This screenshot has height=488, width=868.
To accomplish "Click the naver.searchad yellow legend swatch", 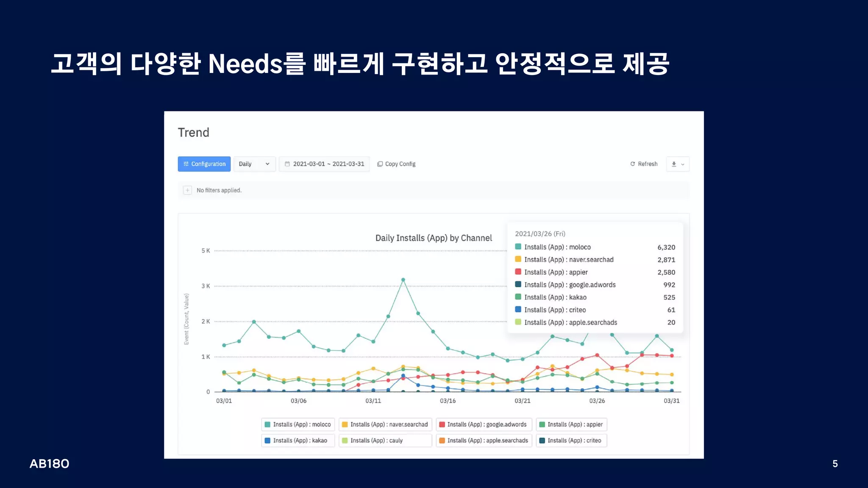I will (x=345, y=424).
